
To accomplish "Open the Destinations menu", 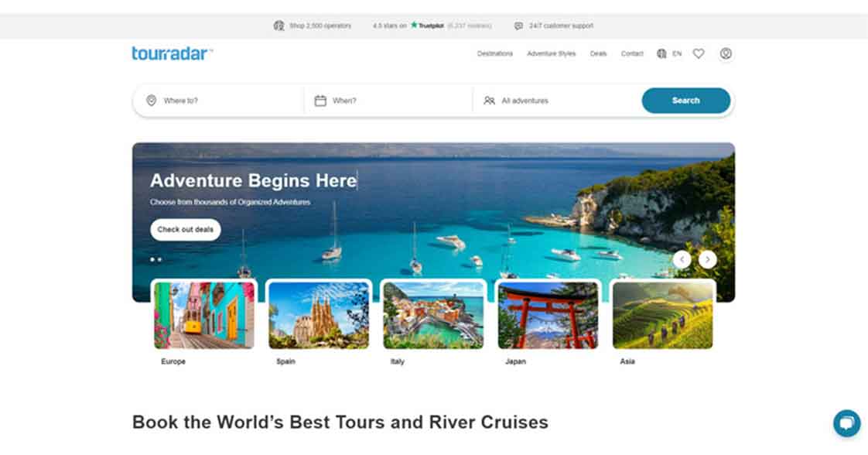I will (x=495, y=53).
